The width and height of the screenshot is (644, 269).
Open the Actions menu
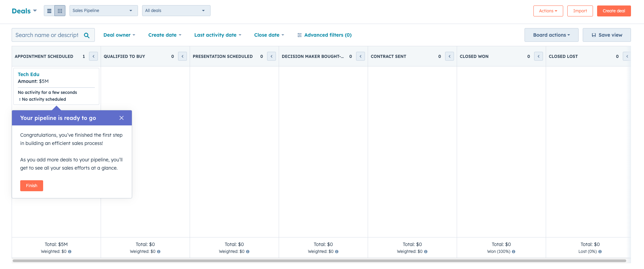point(548,11)
